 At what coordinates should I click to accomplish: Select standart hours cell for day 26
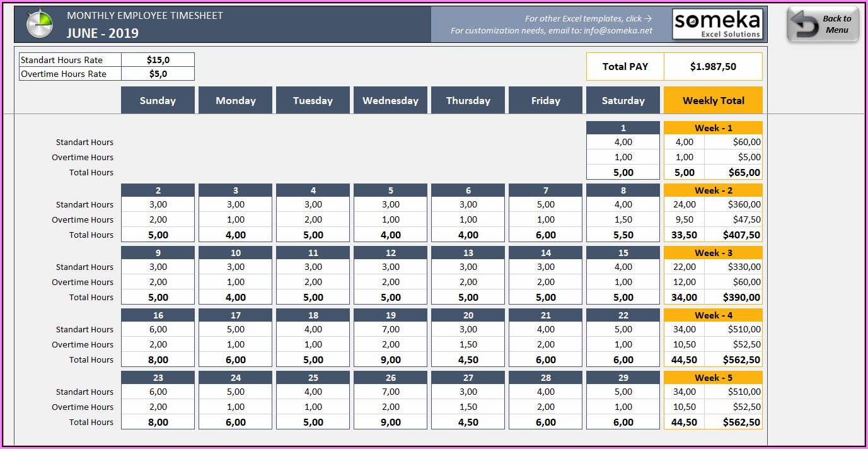pos(390,392)
